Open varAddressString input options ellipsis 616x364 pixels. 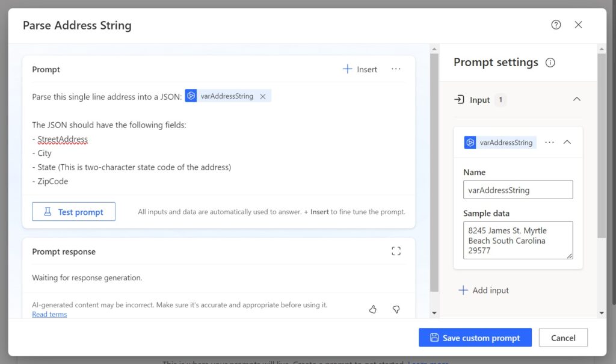(x=549, y=143)
